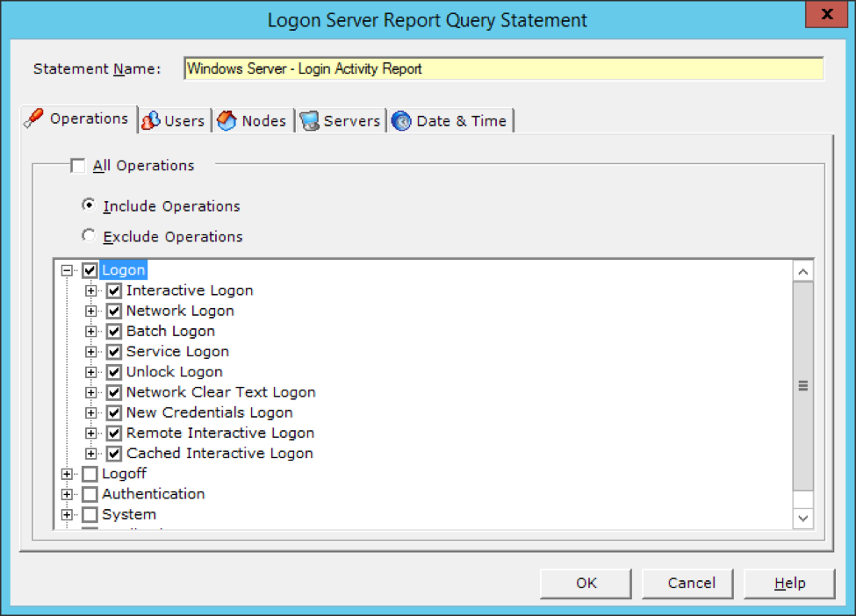Select the Include Operations radio button
Viewport: 856px width, 616px height.
(89, 205)
